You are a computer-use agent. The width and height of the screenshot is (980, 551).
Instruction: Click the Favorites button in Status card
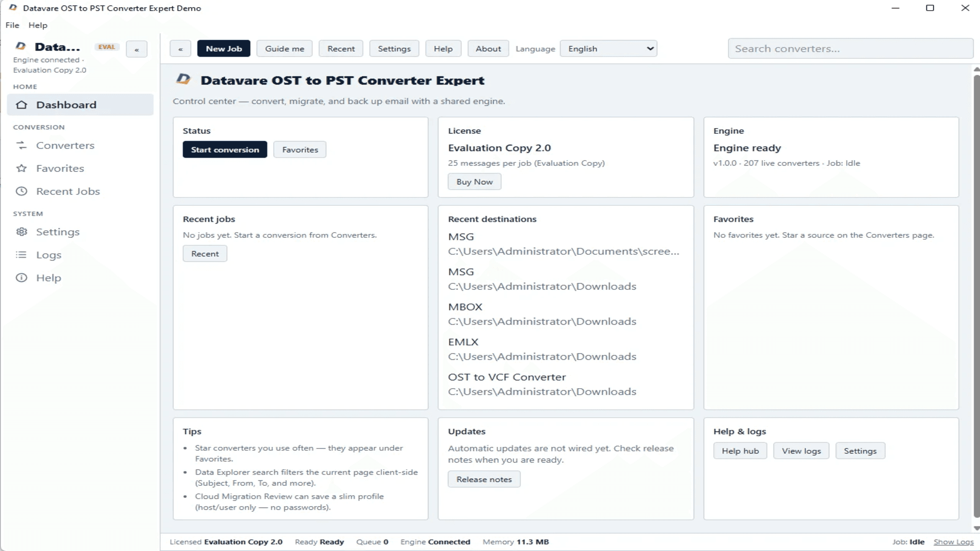click(300, 149)
